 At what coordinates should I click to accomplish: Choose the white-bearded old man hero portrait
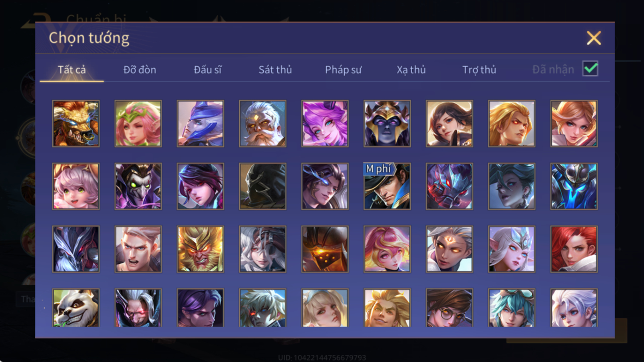click(262, 124)
